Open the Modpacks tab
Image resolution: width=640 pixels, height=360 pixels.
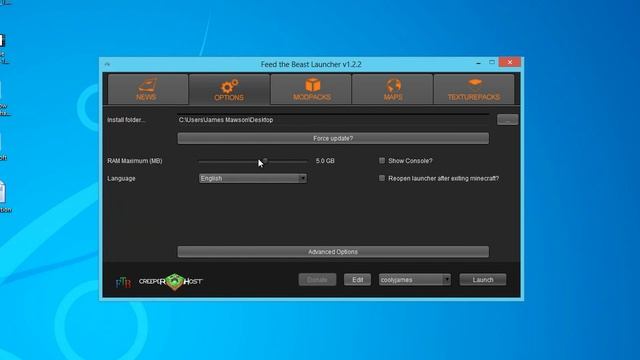pos(311,89)
